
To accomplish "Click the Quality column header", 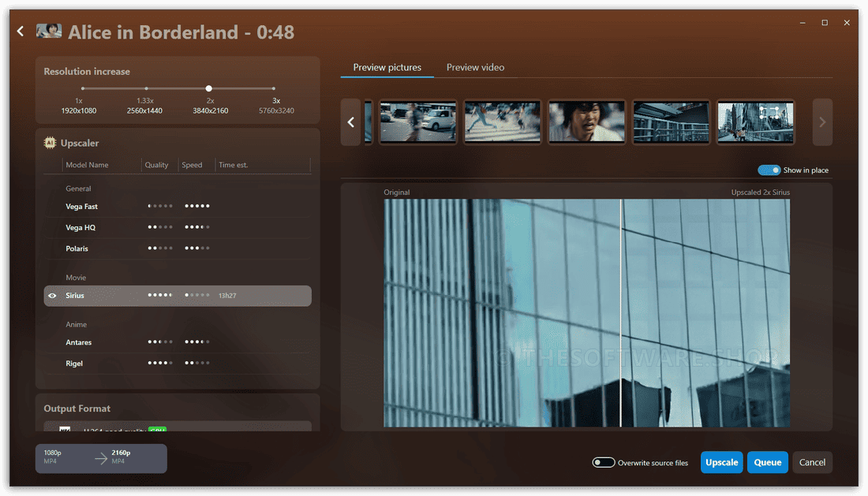I will click(x=157, y=165).
